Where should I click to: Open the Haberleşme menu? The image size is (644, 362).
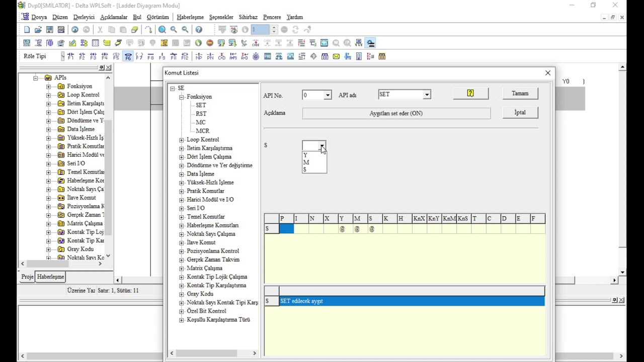(x=190, y=17)
